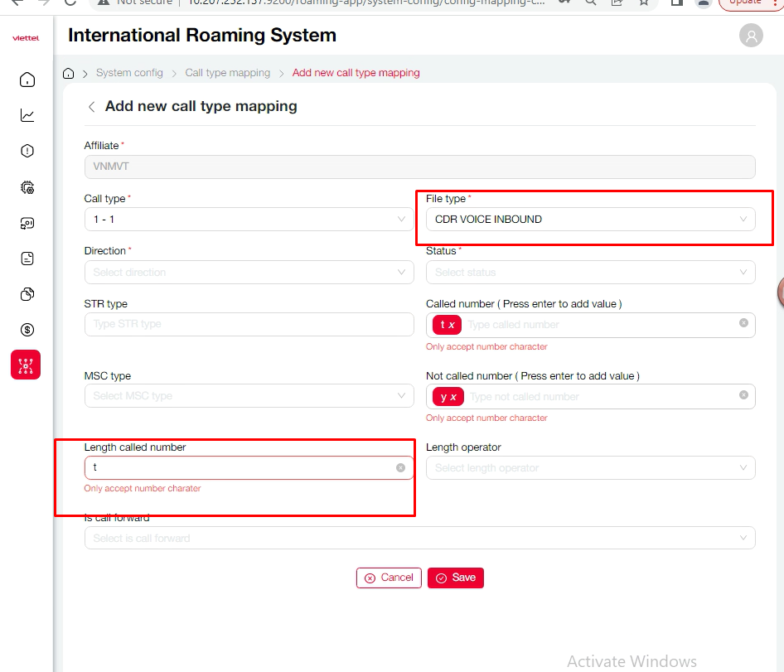Click the back arrow beside Add new call type mapping
This screenshot has width=784, height=672.
pyautogui.click(x=91, y=107)
